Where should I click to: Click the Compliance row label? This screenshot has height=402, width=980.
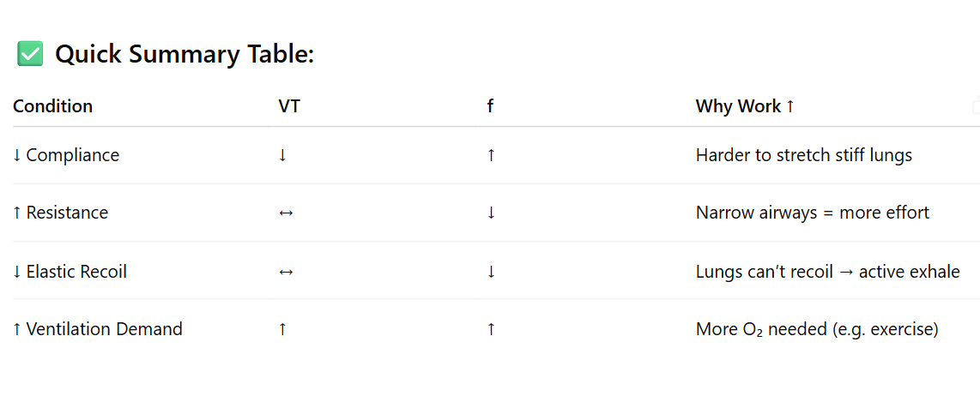[66, 155]
